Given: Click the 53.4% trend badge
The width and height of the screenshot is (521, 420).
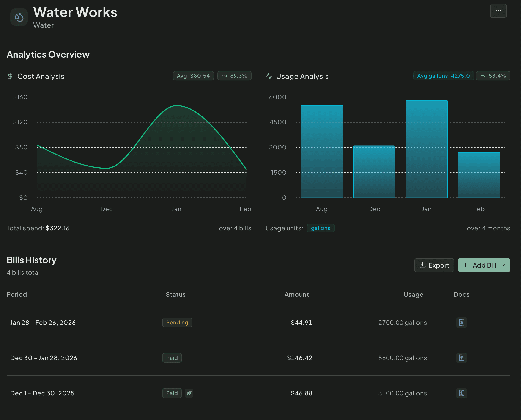Looking at the screenshot, I should pyautogui.click(x=493, y=75).
